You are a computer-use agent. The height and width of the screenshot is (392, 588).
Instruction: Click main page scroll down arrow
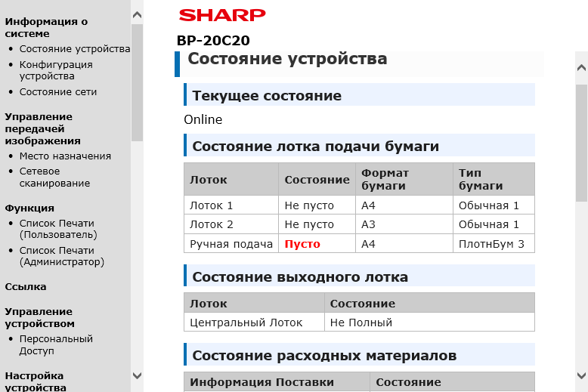pyautogui.click(x=581, y=375)
